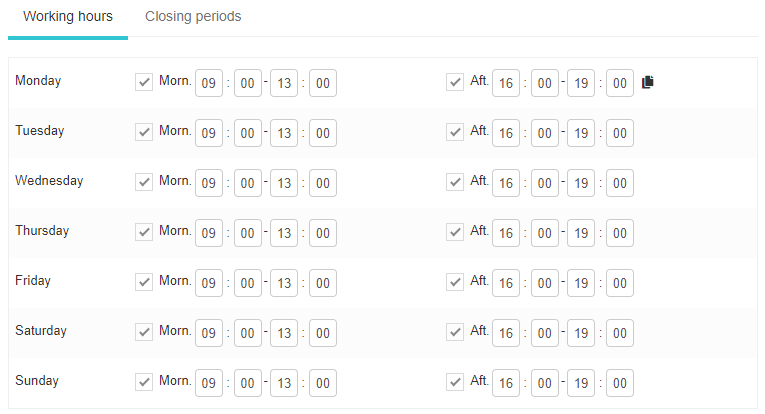Click Saturday morning start minutes field
The image size is (765, 414).
(x=248, y=333)
